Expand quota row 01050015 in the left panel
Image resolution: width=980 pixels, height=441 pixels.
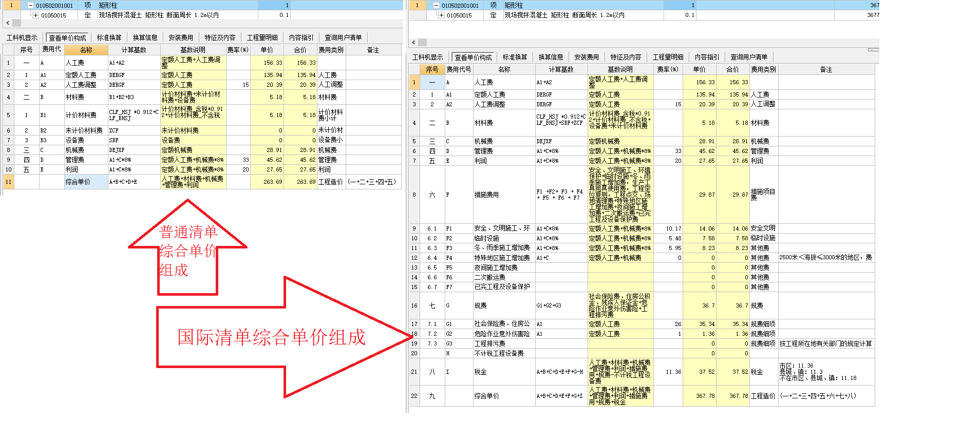(36, 15)
